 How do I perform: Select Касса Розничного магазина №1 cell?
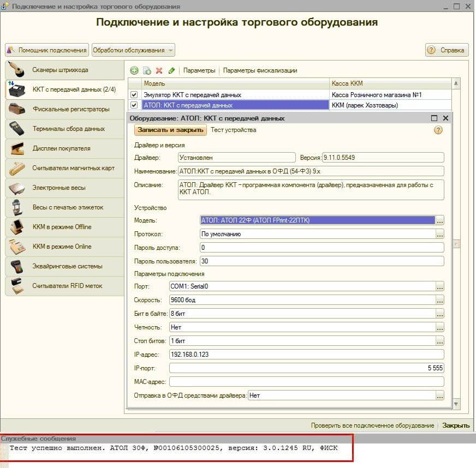pyautogui.click(x=390, y=95)
